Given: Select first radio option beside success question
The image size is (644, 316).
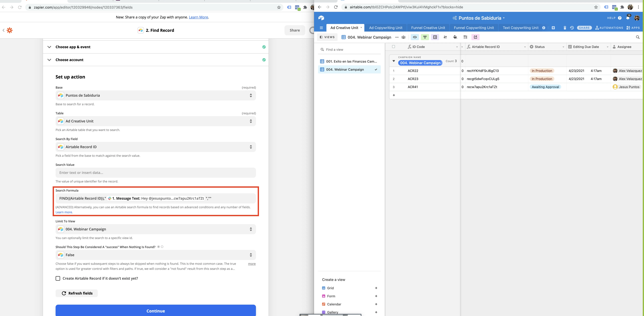Looking at the screenshot, I should pyautogui.click(x=159, y=247).
